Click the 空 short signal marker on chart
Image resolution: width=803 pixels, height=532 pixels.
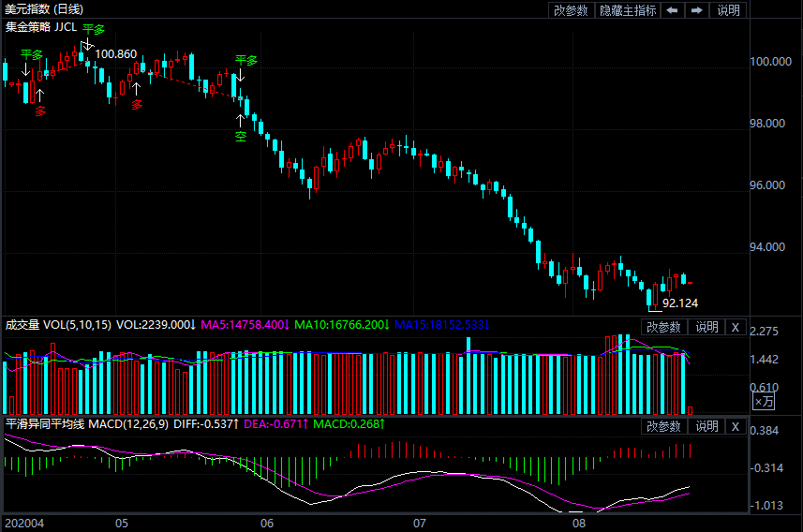[240, 137]
